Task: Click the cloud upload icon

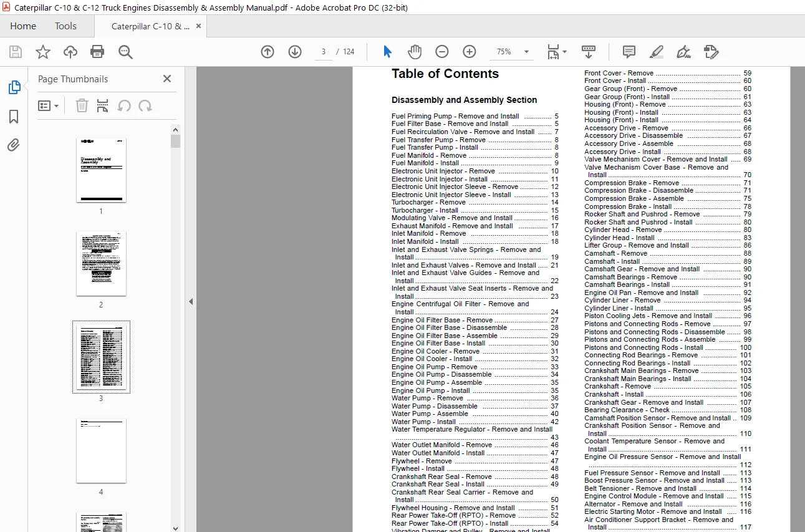Action: coord(70,52)
